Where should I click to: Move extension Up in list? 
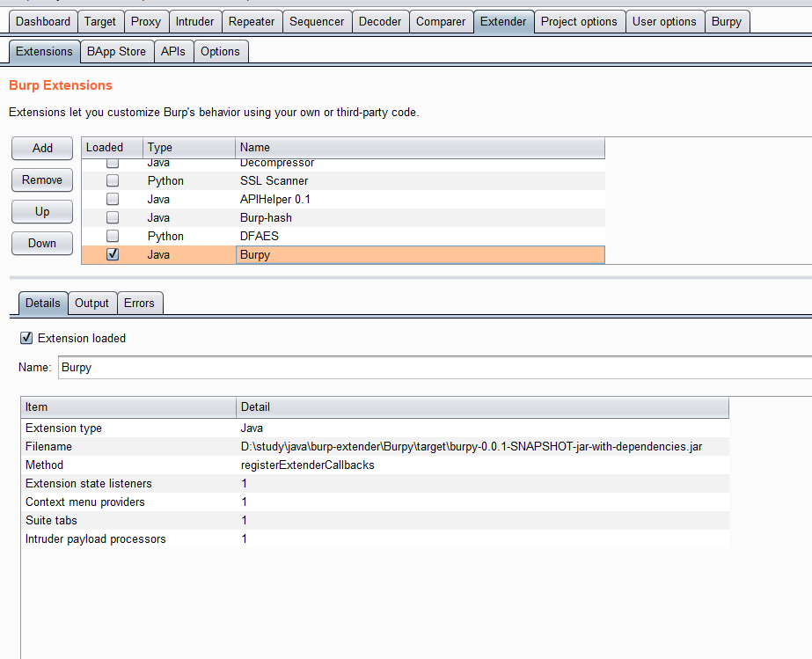(42, 211)
